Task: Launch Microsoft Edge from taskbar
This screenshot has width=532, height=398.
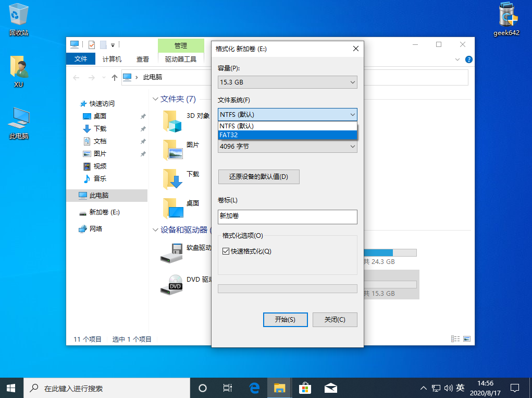Action: click(x=254, y=388)
